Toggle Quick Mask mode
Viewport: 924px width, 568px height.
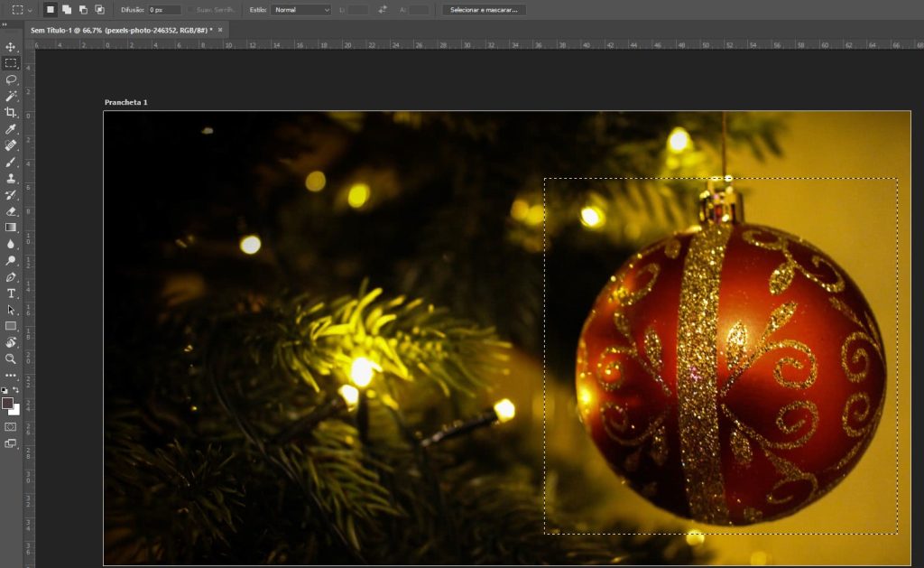pos(11,426)
